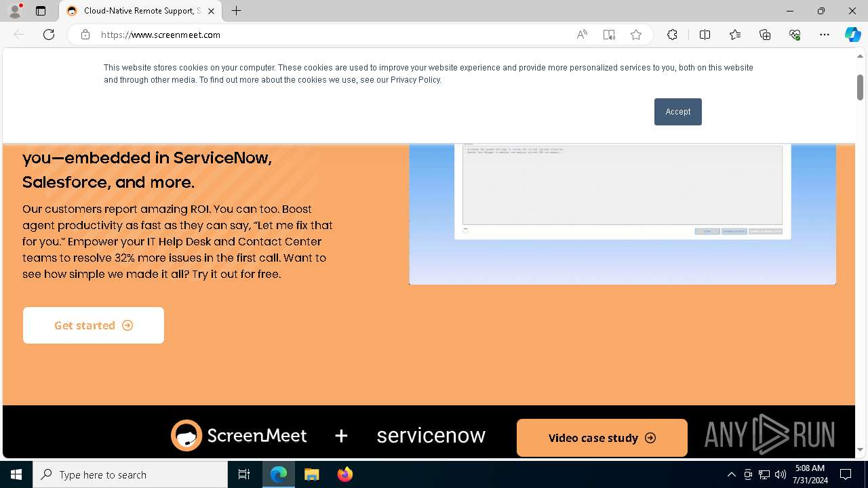Click the ScreenMeet logo in banner
The width and height of the screenshot is (868, 488).
(x=239, y=435)
